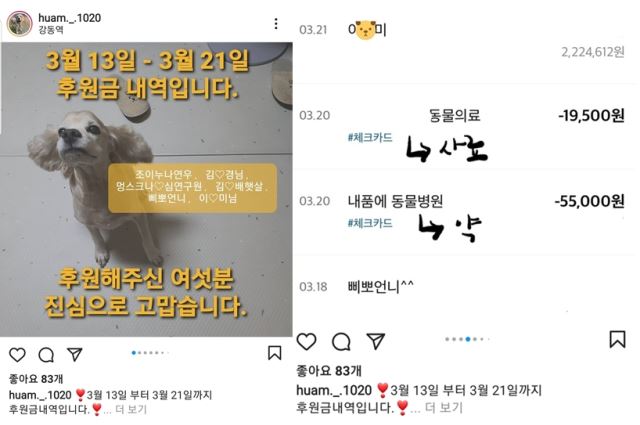View 좋아요 83개 under right post
This screenshot has height=425, width=640.
pyautogui.click(x=329, y=371)
